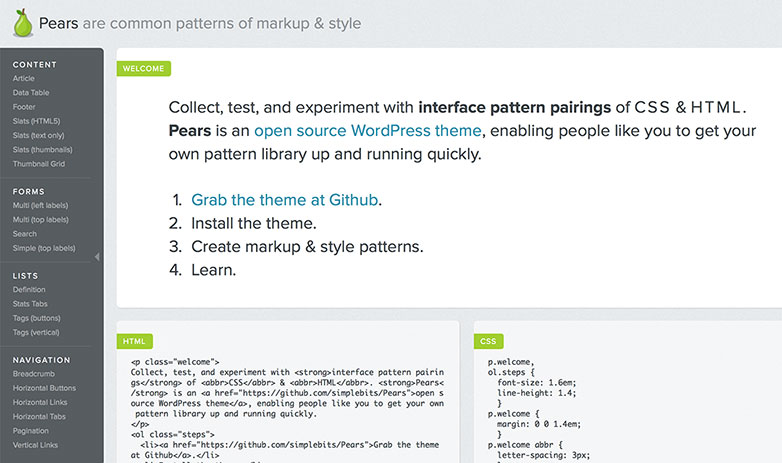Click the "margin: 0 0 1.4em;" CSS line

pos(539,424)
